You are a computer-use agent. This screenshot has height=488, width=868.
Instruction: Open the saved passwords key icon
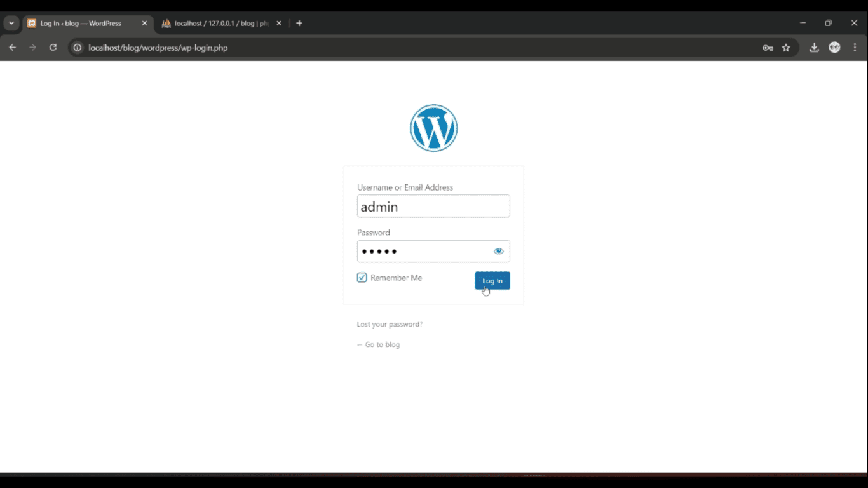point(768,48)
